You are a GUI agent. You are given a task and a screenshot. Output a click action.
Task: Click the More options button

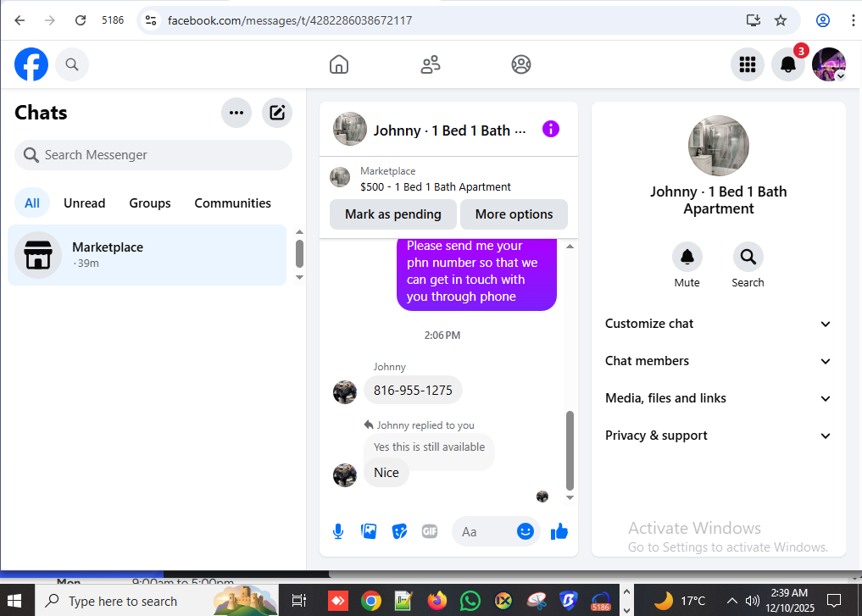coord(514,214)
